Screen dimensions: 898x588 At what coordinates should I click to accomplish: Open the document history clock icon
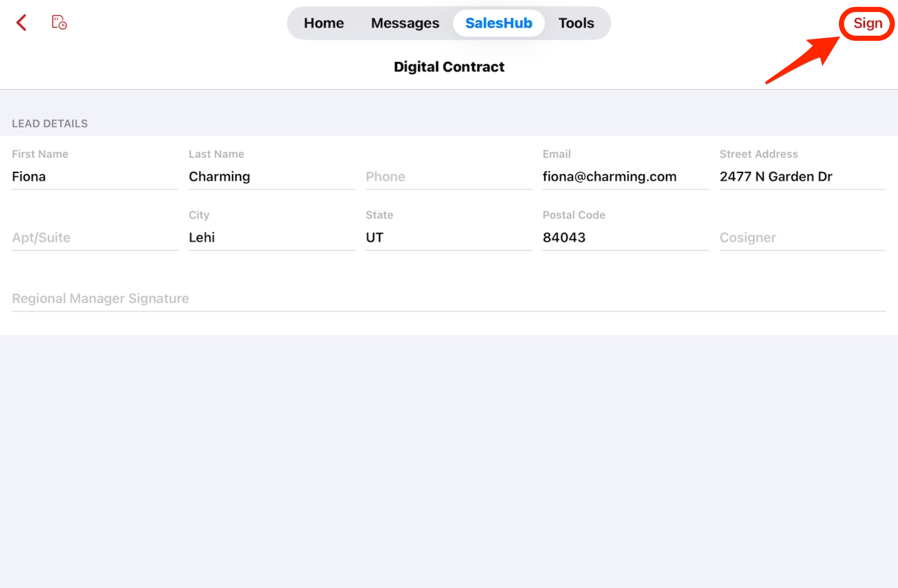point(59,23)
